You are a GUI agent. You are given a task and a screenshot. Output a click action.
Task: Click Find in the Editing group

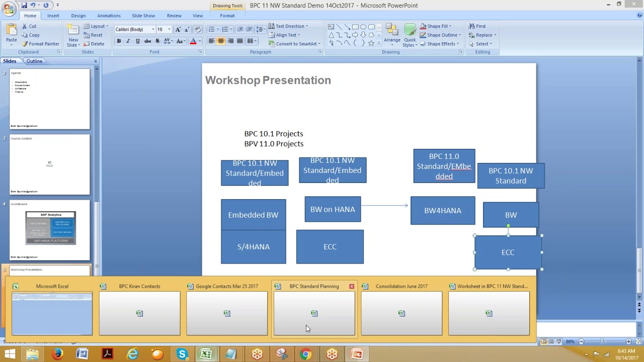pos(477,26)
